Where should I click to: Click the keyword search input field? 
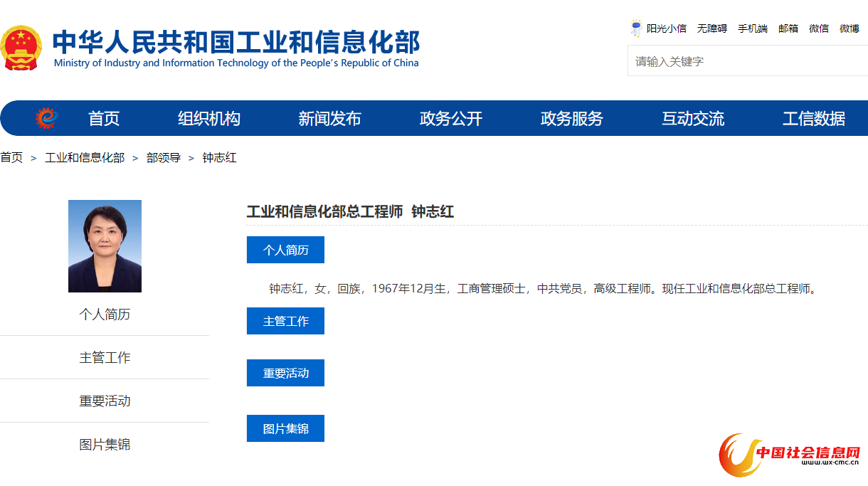pyautogui.click(x=747, y=61)
